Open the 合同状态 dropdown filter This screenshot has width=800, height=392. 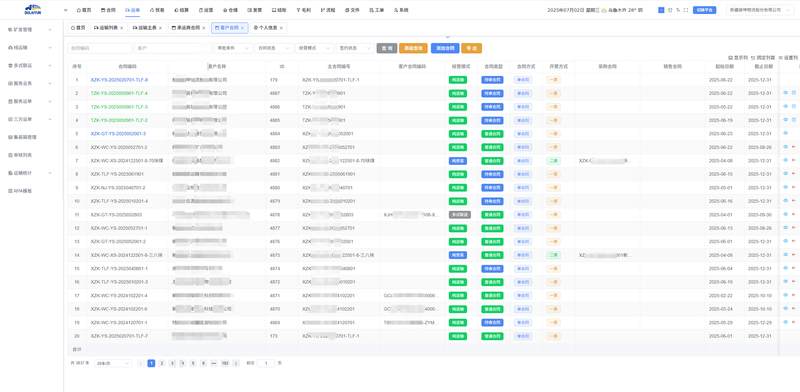pos(274,48)
